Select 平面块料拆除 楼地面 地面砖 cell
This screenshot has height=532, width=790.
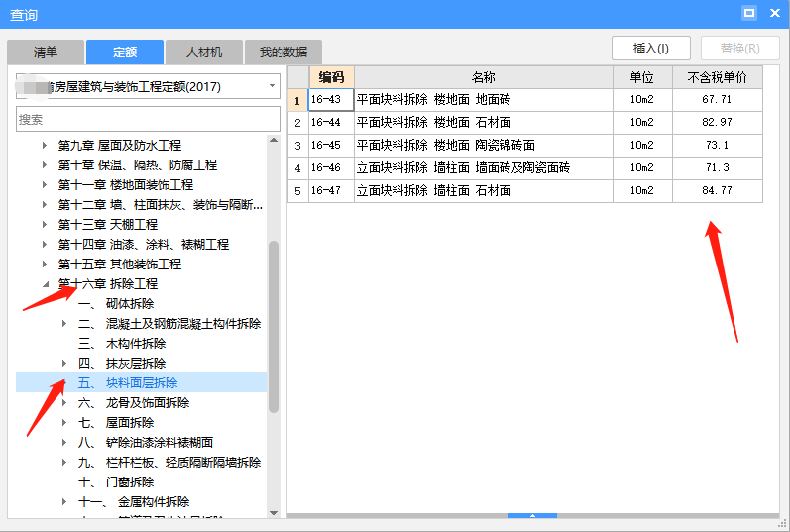click(484, 100)
